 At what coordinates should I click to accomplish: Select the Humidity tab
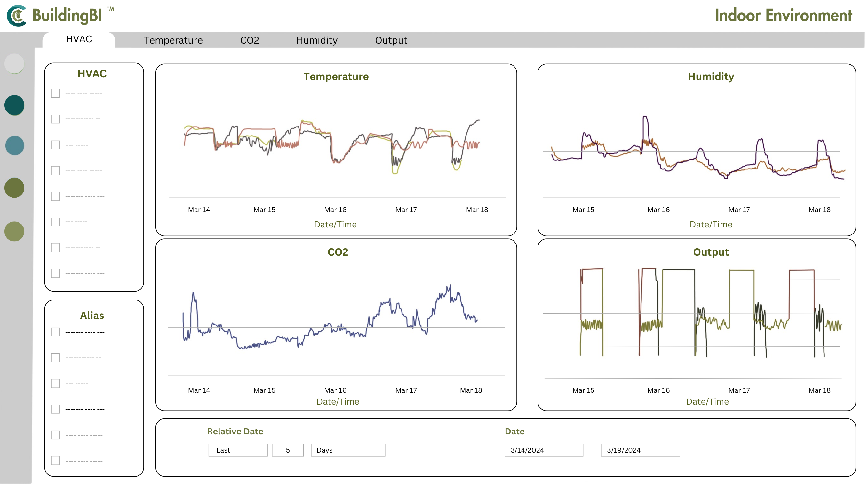coord(317,40)
